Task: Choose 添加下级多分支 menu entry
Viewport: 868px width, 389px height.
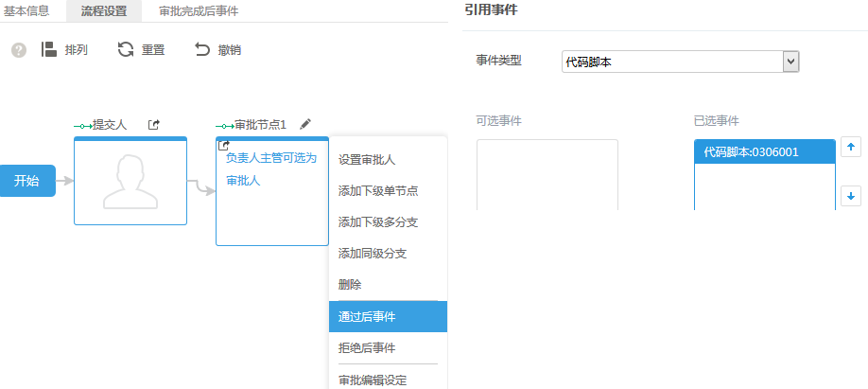Action: [378, 222]
